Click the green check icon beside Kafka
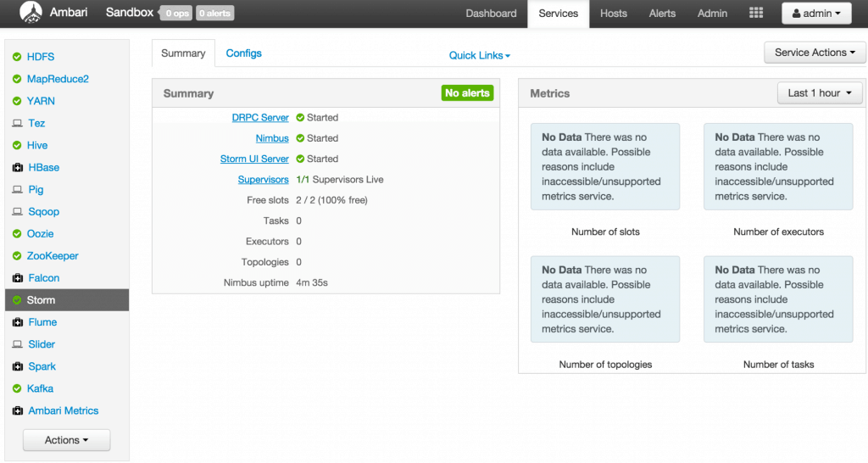This screenshot has height=463, width=868. tap(17, 388)
